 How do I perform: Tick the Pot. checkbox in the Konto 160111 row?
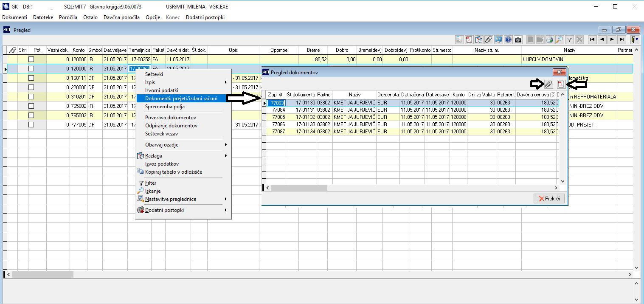pyautogui.click(x=31, y=78)
